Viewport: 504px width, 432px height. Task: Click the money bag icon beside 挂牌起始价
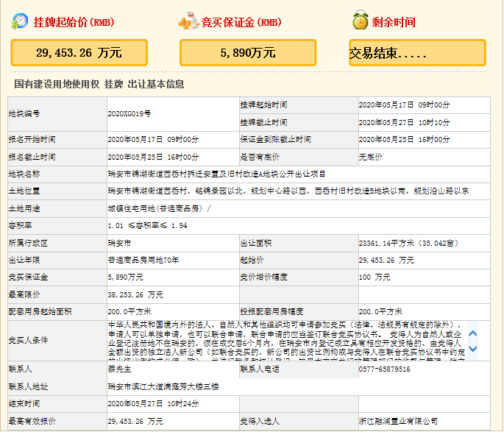pyautogui.click(x=19, y=21)
